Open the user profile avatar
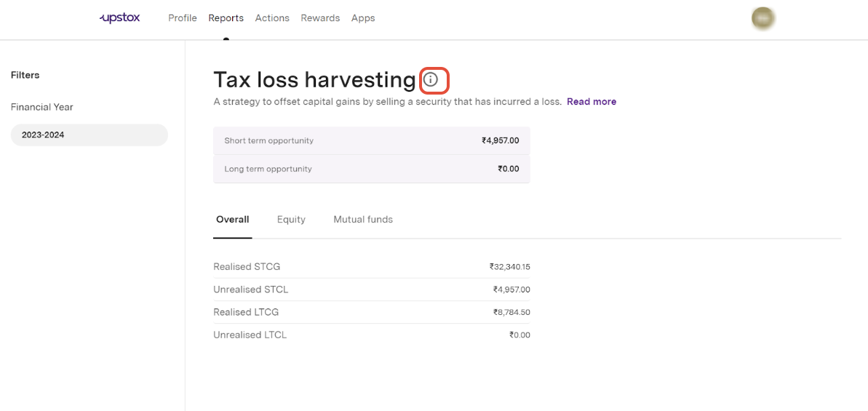 coord(763,18)
